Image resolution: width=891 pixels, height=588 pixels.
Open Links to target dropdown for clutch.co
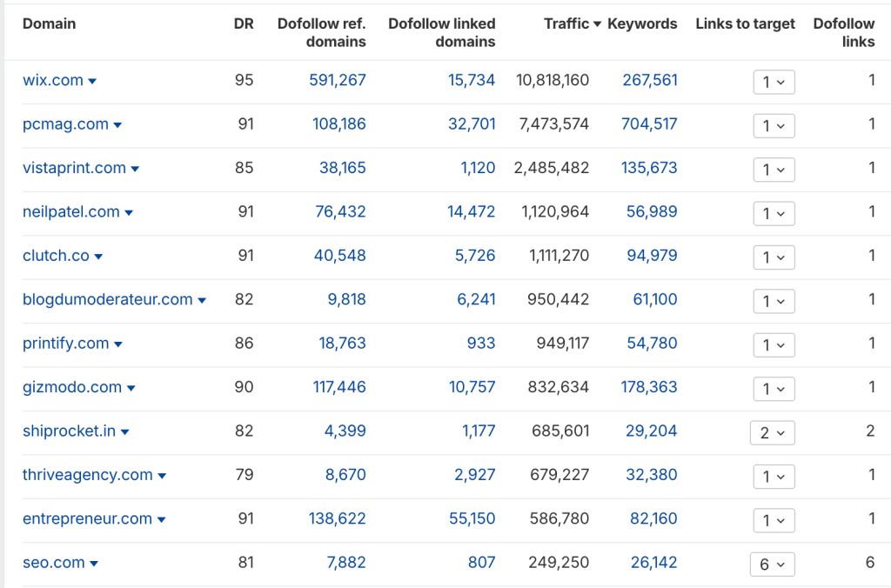coord(774,257)
